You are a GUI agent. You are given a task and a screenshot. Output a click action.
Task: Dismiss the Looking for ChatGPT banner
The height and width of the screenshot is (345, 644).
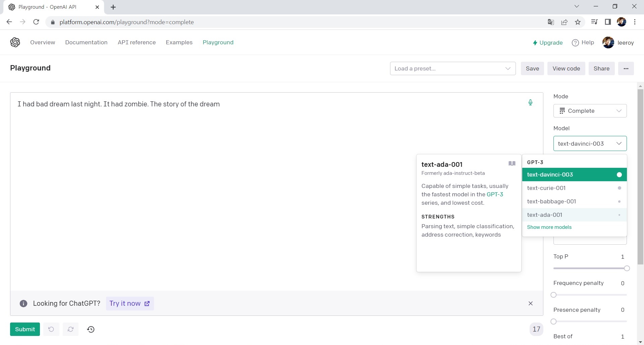pos(531,303)
